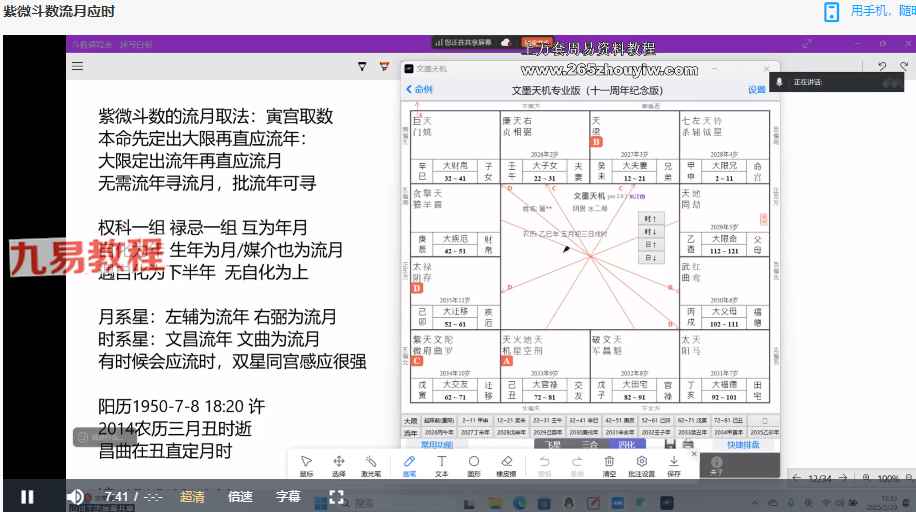Image resolution: width=916 pixels, height=512 pixels.
Task: Open 批注设置 annotation settings
Action: tap(642, 465)
